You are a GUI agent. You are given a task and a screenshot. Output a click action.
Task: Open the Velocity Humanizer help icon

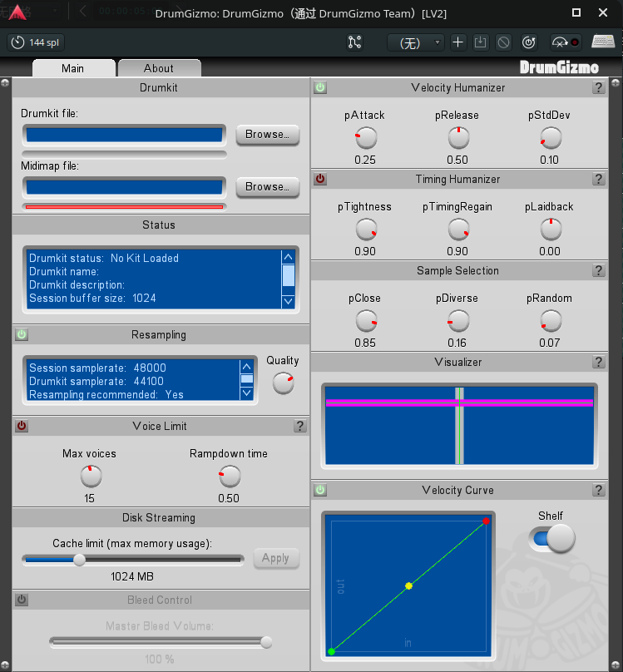pos(599,87)
